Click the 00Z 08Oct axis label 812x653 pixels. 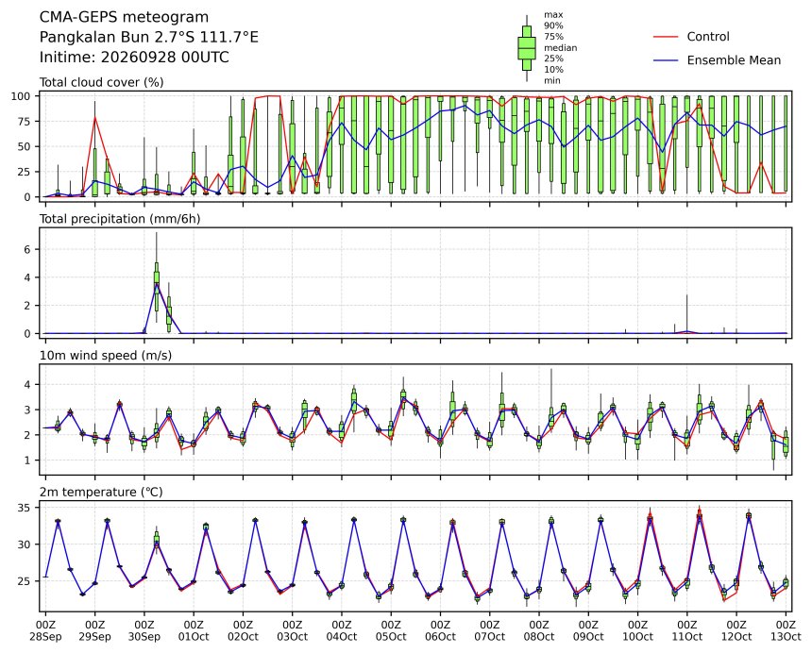[539, 630]
